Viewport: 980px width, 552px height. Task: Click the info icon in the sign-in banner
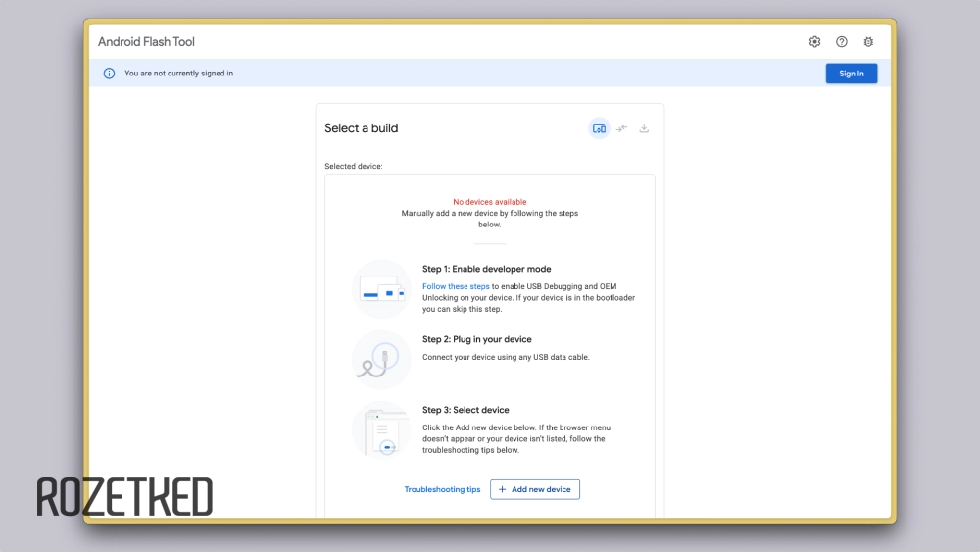coord(109,74)
